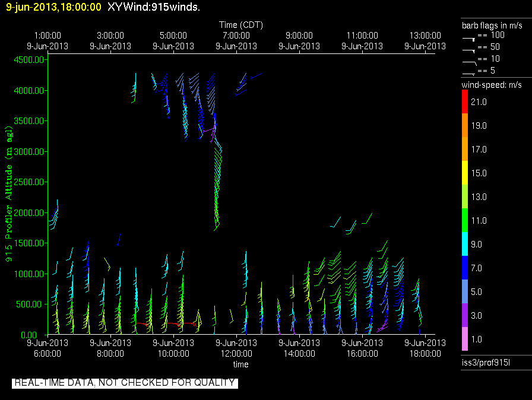The width and height of the screenshot is (532, 400).
Task: Click the XYWind:915winds title text
Action: tap(153, 7)
